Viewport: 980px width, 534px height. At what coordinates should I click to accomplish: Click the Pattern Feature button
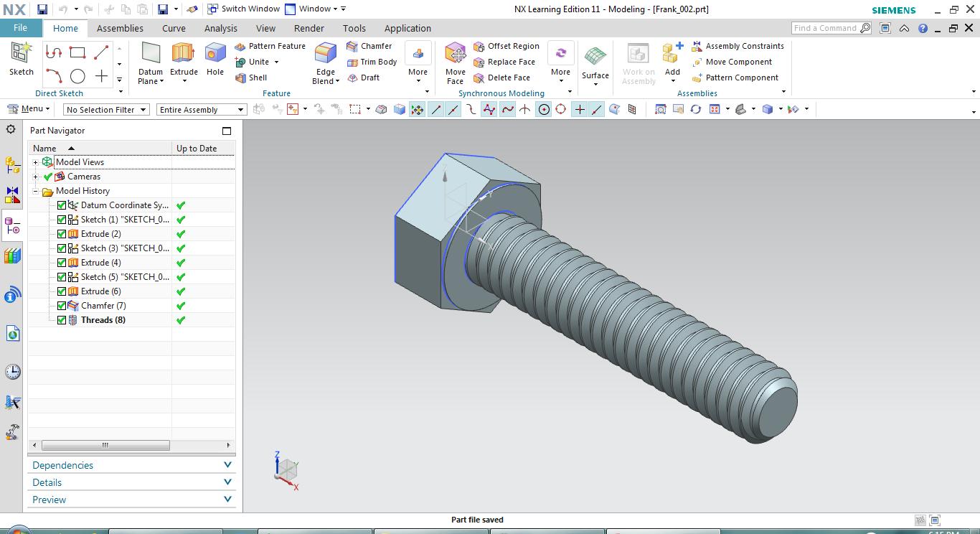pyautogui.click(x=270, y=46)
